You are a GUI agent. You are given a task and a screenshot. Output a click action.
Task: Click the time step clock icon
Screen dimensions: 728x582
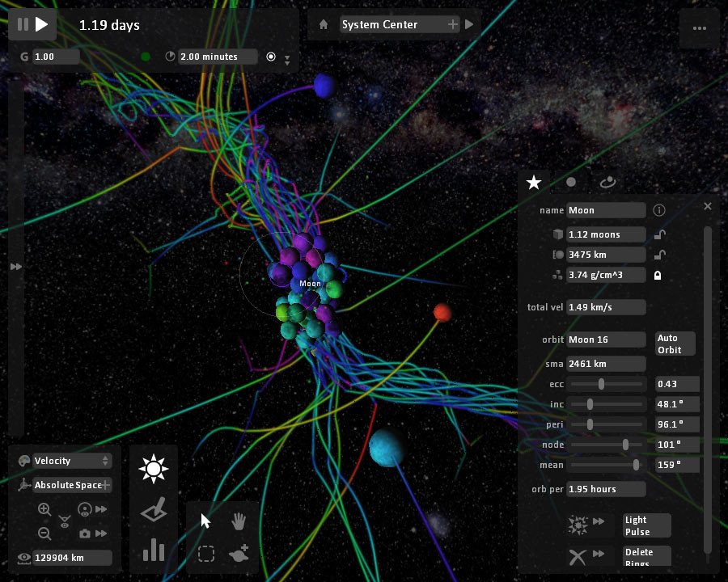pos(171,56)
